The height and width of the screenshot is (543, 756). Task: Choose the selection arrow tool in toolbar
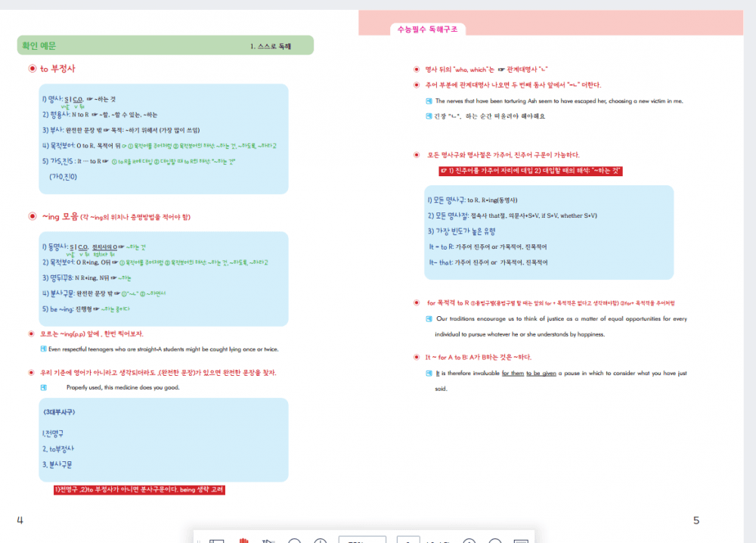[268, 540]
